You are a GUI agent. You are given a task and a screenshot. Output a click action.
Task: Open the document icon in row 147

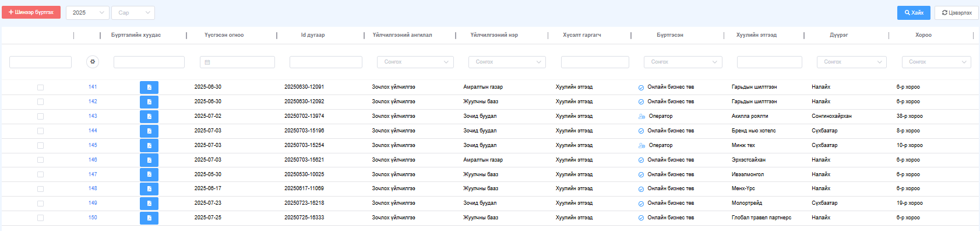[149, 174]
